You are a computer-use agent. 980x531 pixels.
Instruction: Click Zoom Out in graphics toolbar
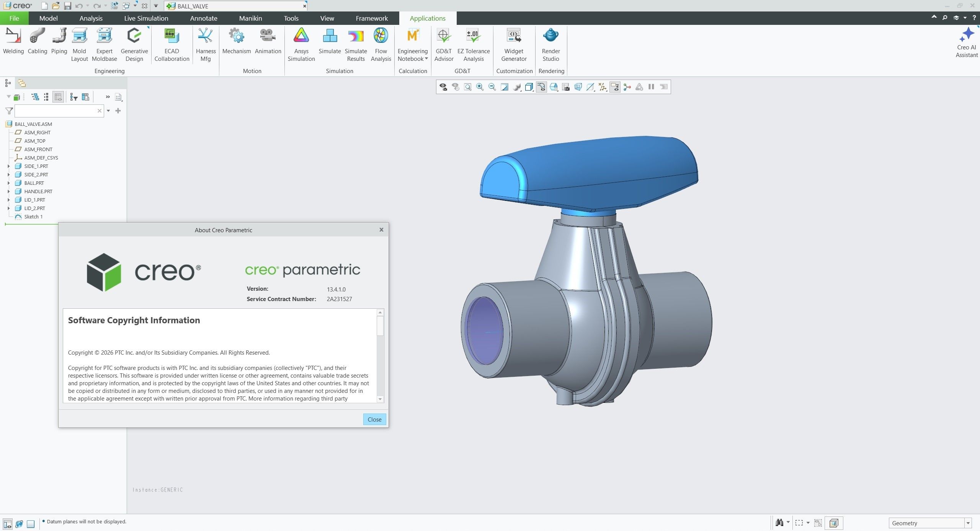pos(492,87)
